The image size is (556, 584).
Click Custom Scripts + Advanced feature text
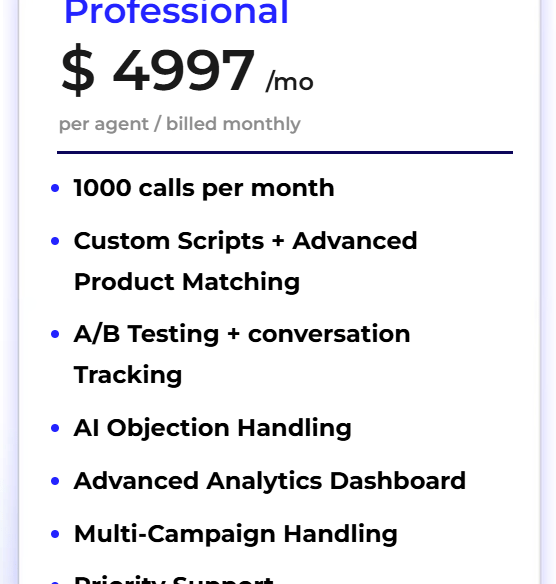[x=245, y=241]
